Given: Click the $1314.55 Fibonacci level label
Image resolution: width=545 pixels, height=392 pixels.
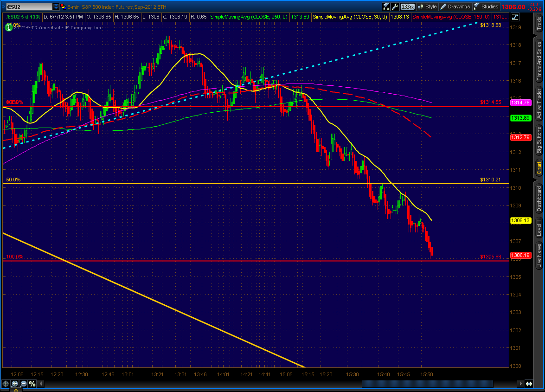Looking at the screenshot, I should (490, 102).
